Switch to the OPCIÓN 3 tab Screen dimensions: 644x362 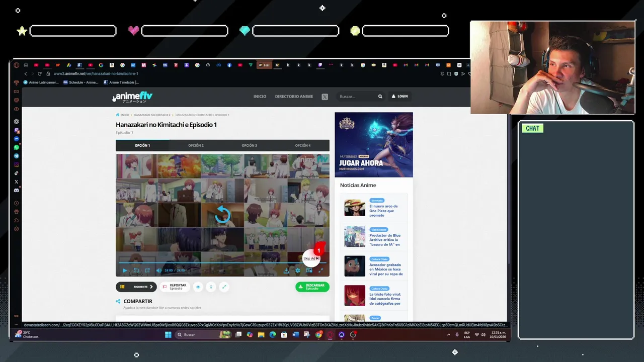click(249, 145)
